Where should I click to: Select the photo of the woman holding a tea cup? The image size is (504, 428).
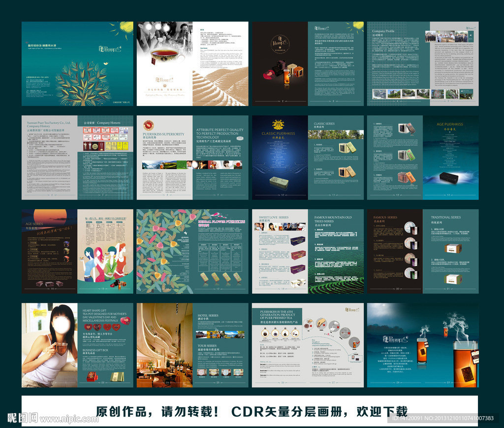50,345
